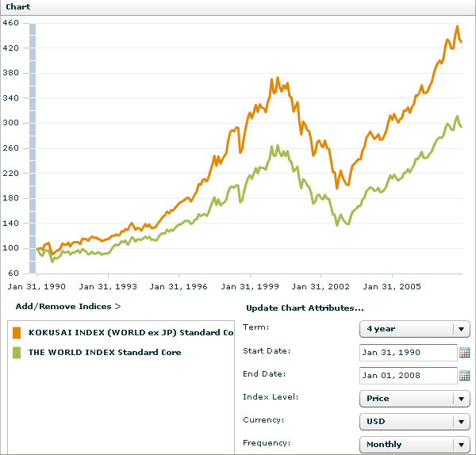Open the End Date calendar picker icon

tap(465, 376)
